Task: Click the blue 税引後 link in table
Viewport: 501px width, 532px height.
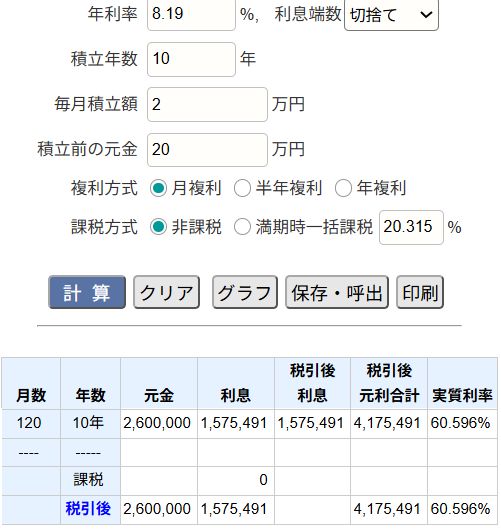Action: coord(88,509)
